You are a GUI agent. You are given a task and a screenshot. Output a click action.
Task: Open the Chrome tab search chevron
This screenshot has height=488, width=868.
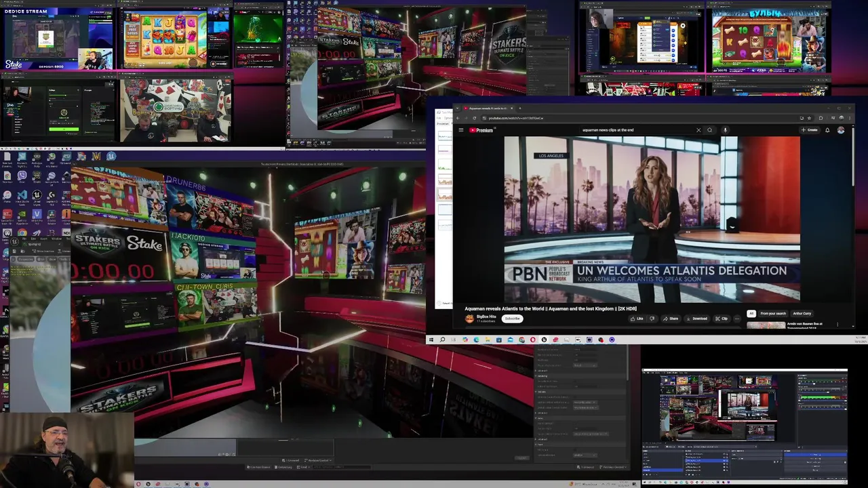[x=457, y=108]
